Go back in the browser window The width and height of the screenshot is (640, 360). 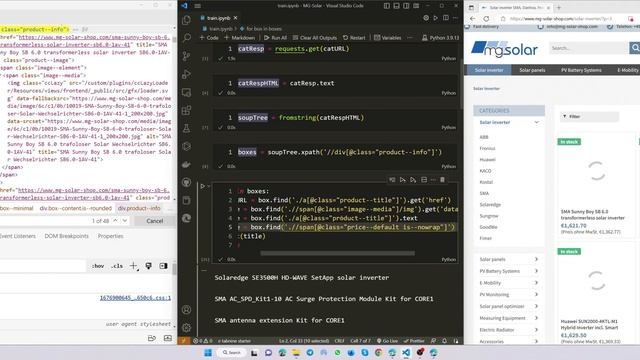pyautogui.click(x=472, y=19)
